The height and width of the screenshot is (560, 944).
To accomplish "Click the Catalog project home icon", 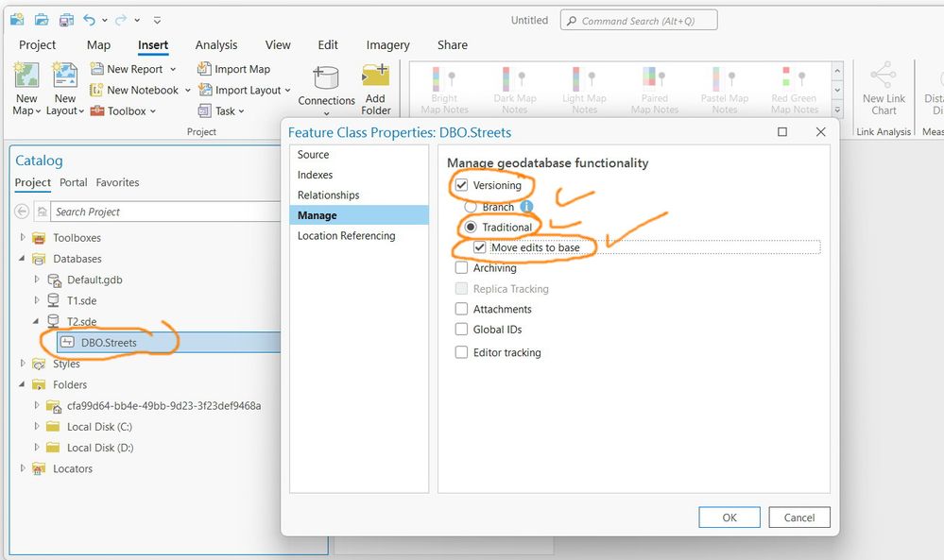I will [x=43, y=212].
